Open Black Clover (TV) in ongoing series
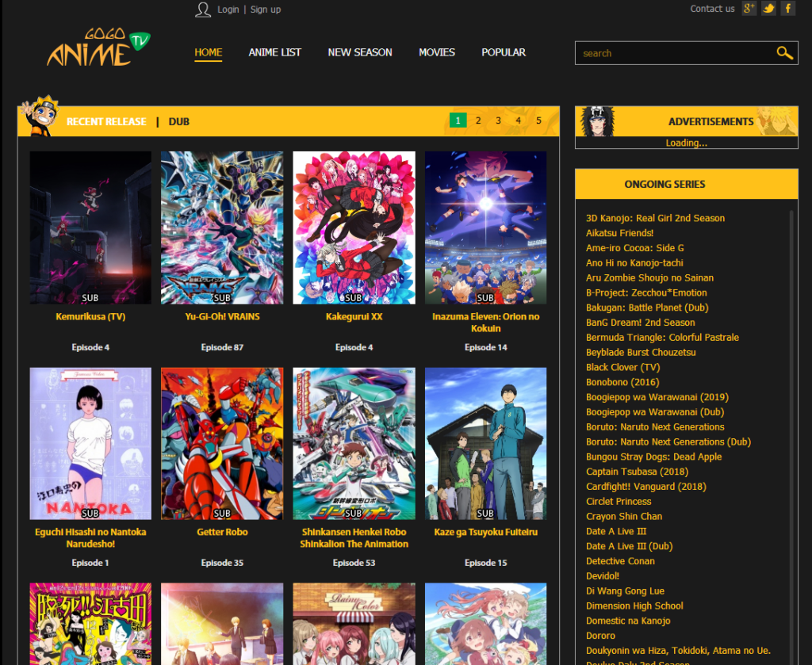Image resolution: width=812 pixels, height=665 pixels. point(623,368)
